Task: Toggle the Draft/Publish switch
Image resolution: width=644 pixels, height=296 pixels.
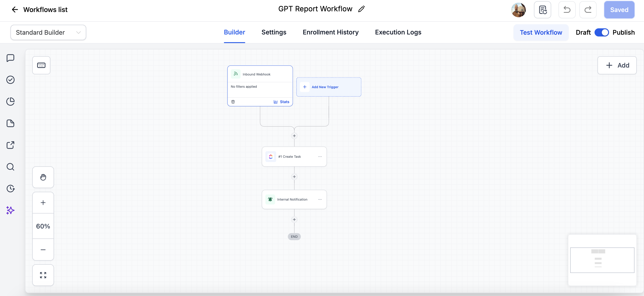Action: 601,32
